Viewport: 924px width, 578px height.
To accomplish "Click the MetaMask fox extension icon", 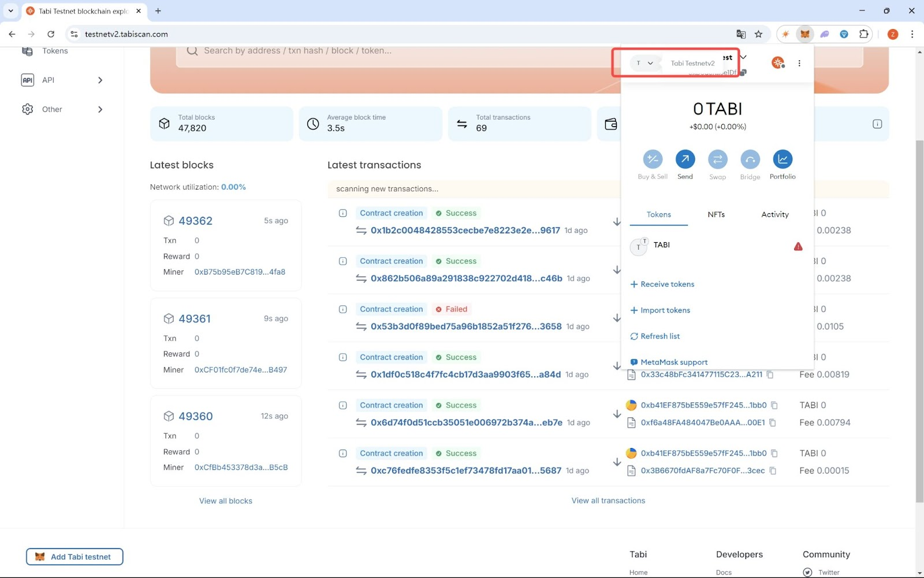I will coord(804,34).
